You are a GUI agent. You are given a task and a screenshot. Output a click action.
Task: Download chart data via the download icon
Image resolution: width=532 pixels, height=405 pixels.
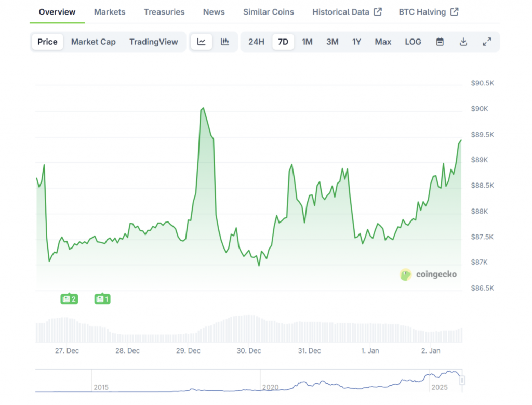tap(463, 42)
